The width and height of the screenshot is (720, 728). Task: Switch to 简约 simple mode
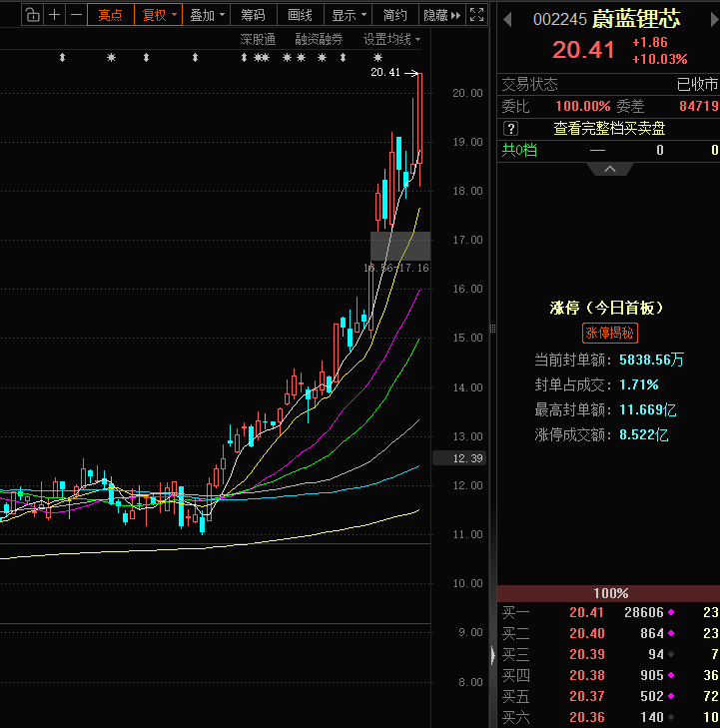pyautogui.click(x=395, y=15)
